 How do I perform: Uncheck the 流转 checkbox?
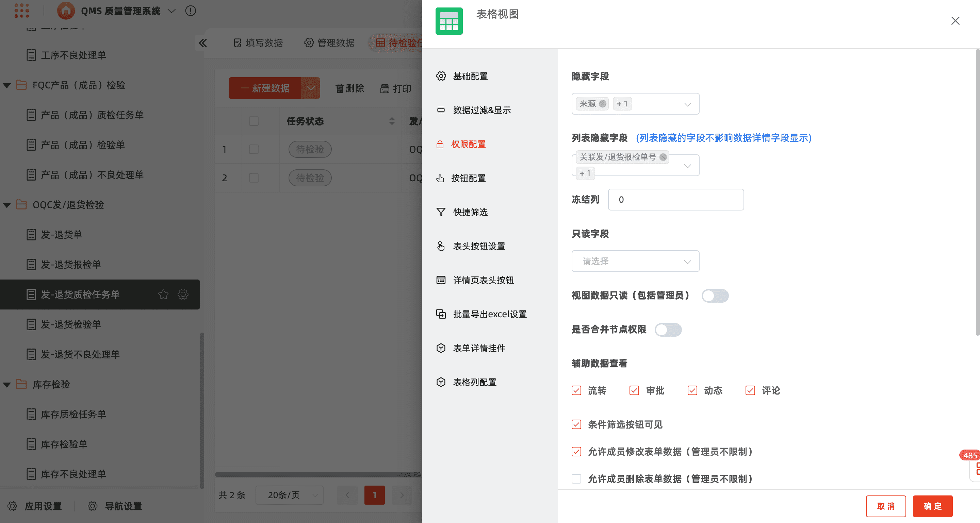tap(576, 390)
